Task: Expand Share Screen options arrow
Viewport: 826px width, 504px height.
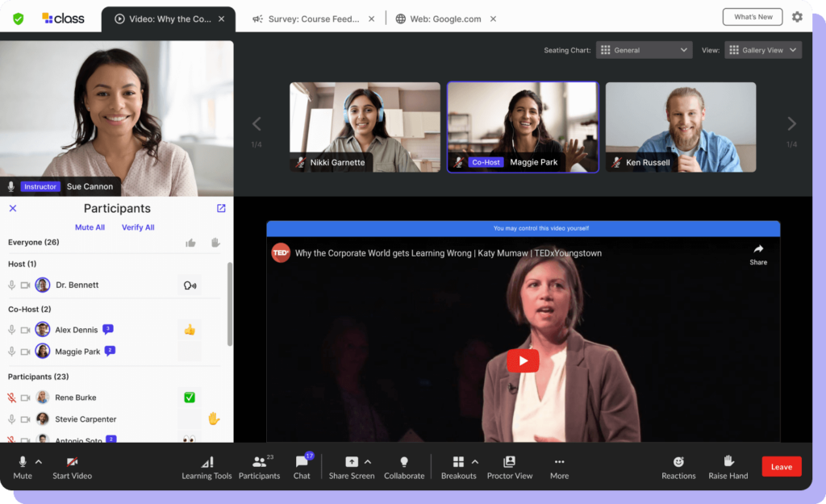Action: (368, 462)
